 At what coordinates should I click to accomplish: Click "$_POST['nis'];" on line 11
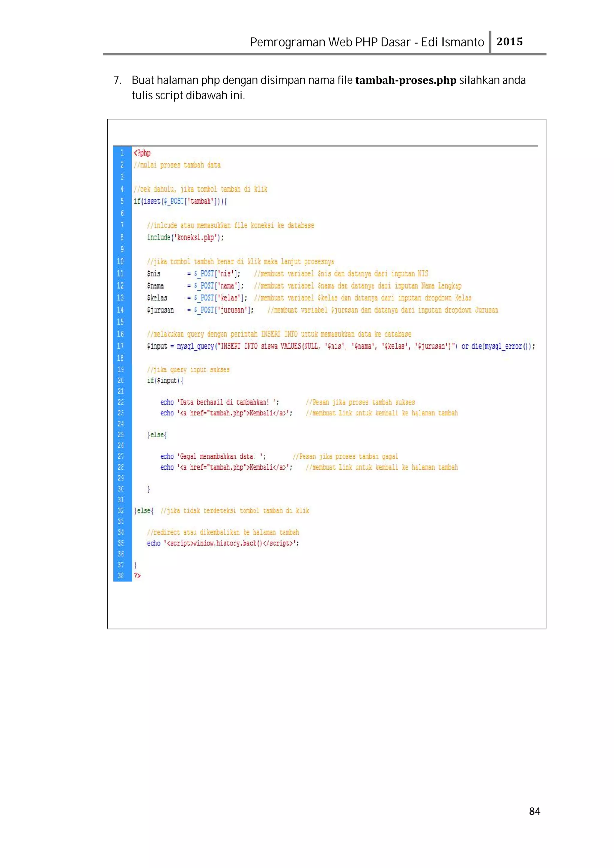click(x=217, y=274)
